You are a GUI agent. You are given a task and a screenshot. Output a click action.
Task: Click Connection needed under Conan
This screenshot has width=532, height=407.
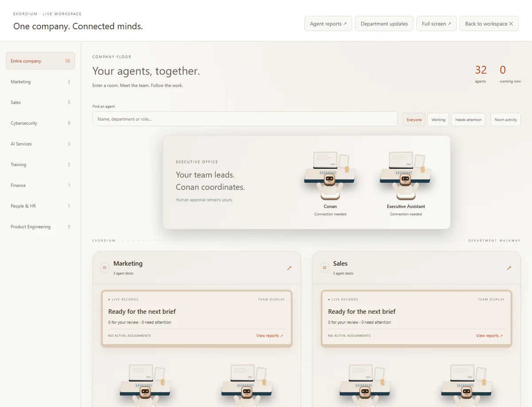click(330, 214)
